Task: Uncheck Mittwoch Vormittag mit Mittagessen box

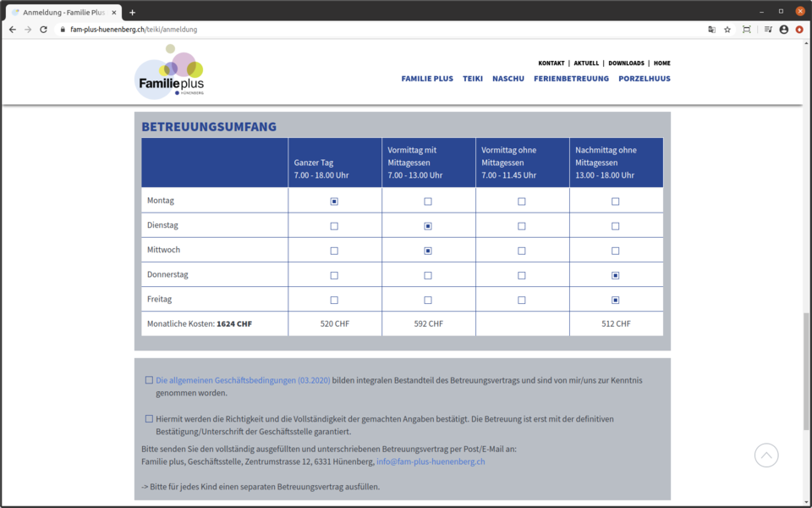Action: (428, 251)
